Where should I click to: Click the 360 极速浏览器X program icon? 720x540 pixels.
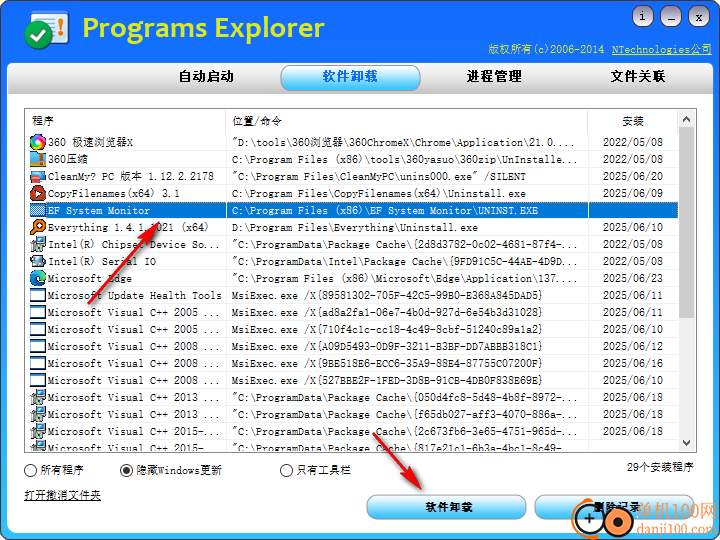tap(38, 142)
